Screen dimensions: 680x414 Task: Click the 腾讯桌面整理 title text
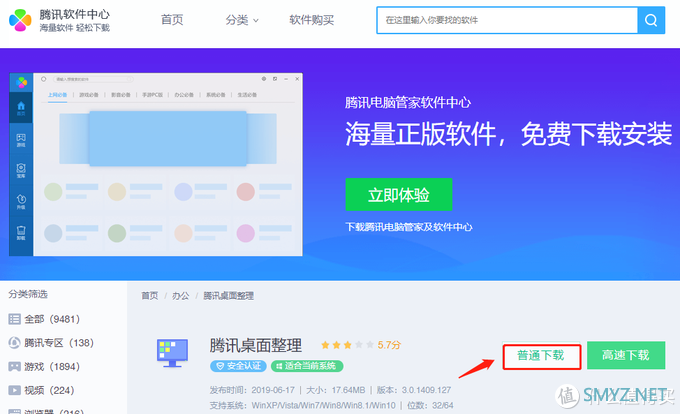coord(255,346)
